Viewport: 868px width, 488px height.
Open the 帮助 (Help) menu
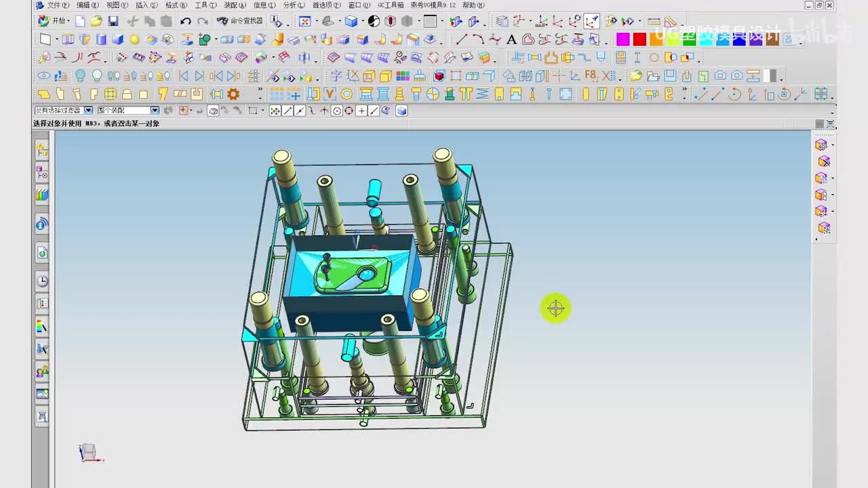pos(473,5)
